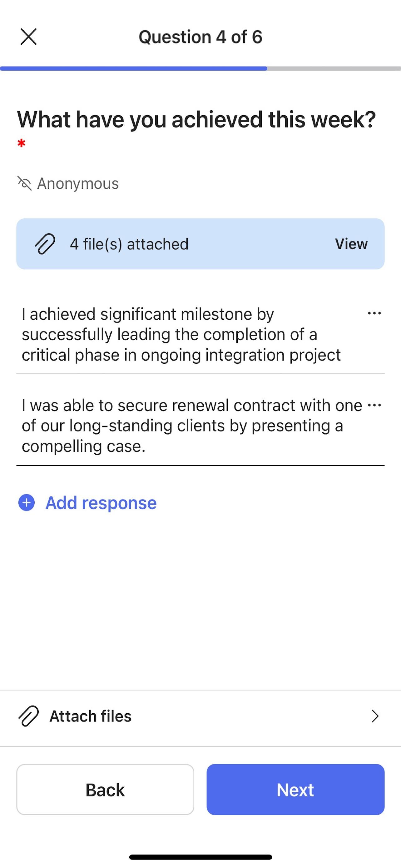Close the survey with the X icon
The height and width of the screenshot is (868, 401).
(28, 37)
